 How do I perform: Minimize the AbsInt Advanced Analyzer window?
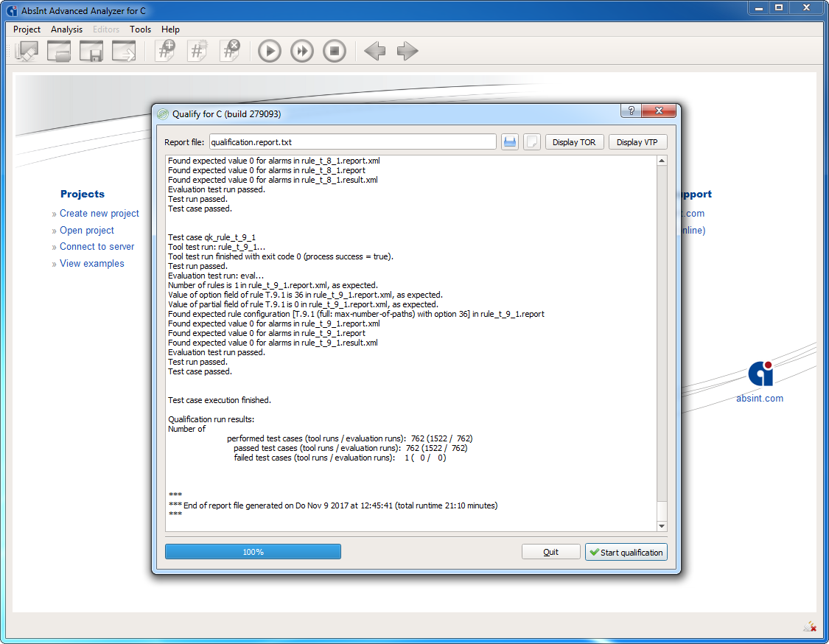click(759, 8)
